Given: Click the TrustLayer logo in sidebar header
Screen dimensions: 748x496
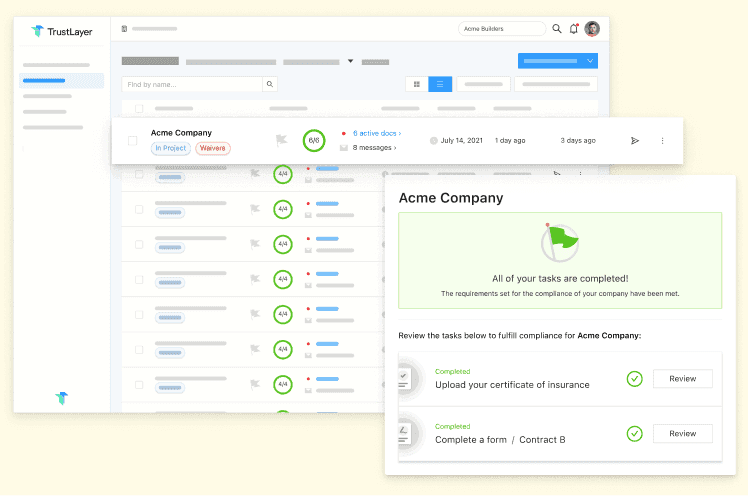Looking at the screenshot, I should click(x=62, y=31).
